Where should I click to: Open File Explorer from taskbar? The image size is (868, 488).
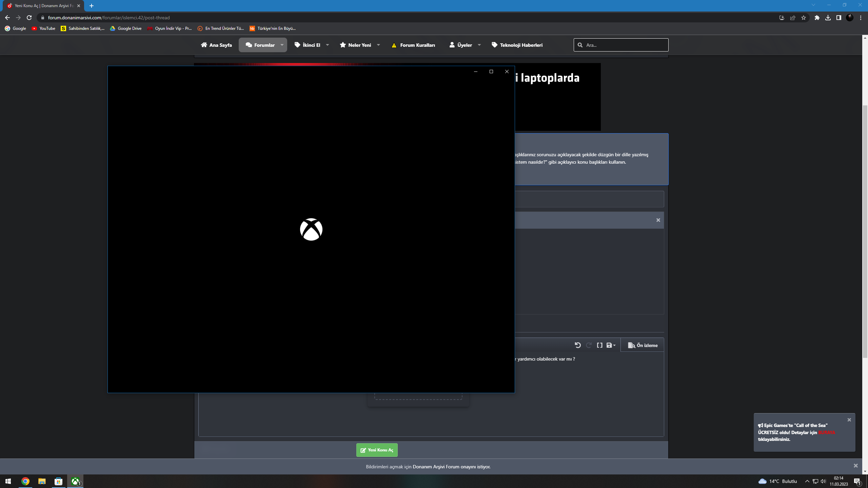pyautogui.click(x=42, y=481)
